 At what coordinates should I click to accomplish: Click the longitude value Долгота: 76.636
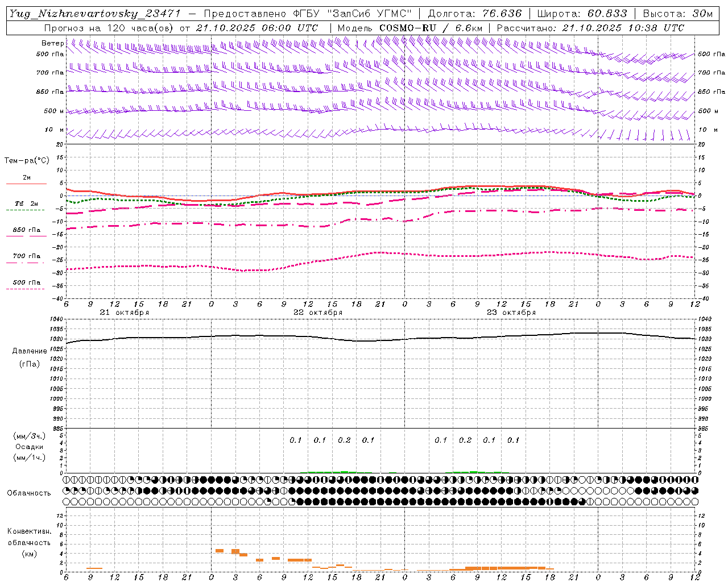click(475, 14)
